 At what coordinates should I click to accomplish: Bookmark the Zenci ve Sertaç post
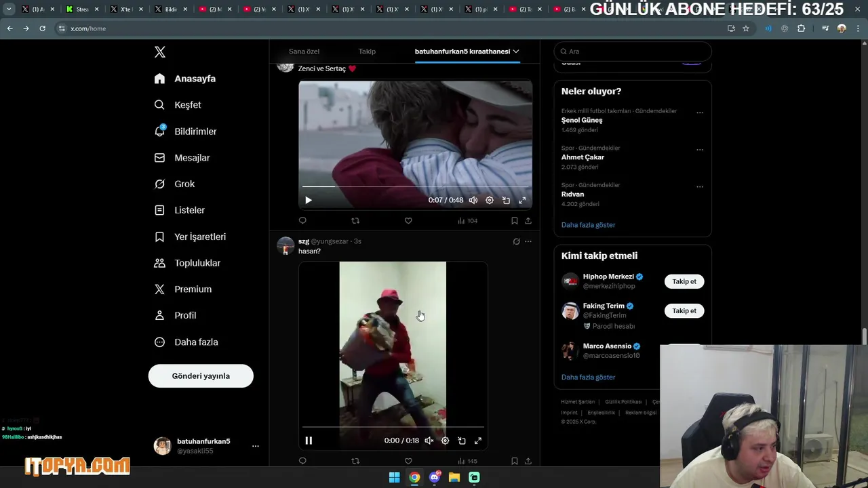pyautogui.click(x=514, y=220)
